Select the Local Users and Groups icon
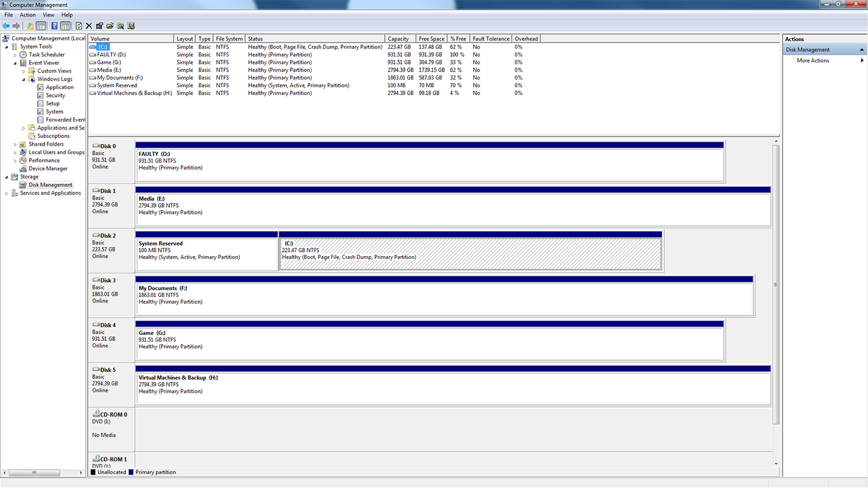This screenshot has height=488, width=868. click(x=24, y=152)
